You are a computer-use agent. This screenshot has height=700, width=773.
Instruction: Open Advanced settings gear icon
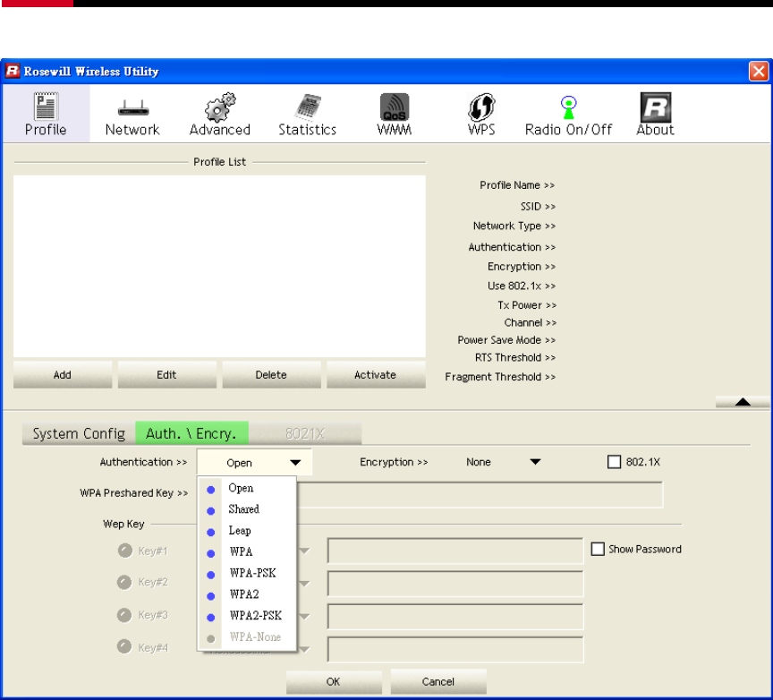click(219, 107)
